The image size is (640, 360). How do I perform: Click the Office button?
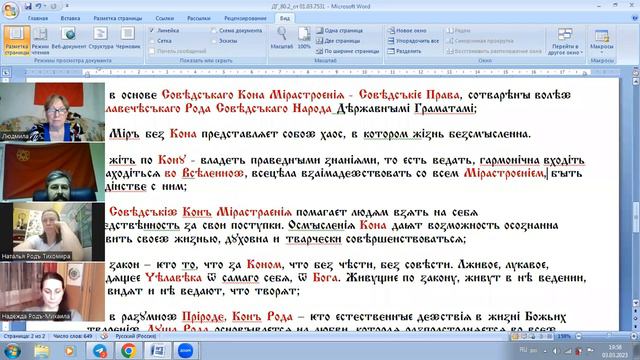10,10
